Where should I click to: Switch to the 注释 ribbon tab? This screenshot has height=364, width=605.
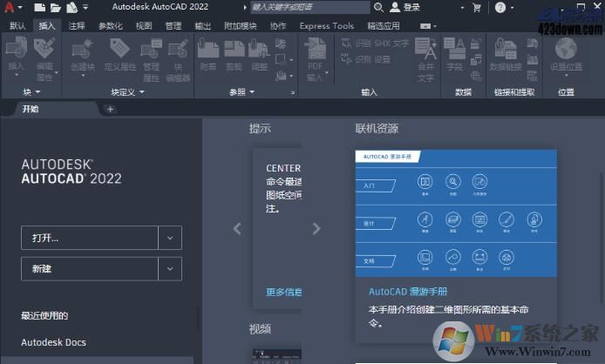coord(77,26)
